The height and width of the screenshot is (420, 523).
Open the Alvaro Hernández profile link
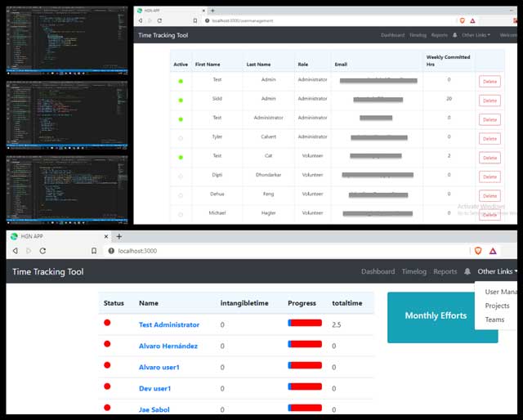(168, 346)
